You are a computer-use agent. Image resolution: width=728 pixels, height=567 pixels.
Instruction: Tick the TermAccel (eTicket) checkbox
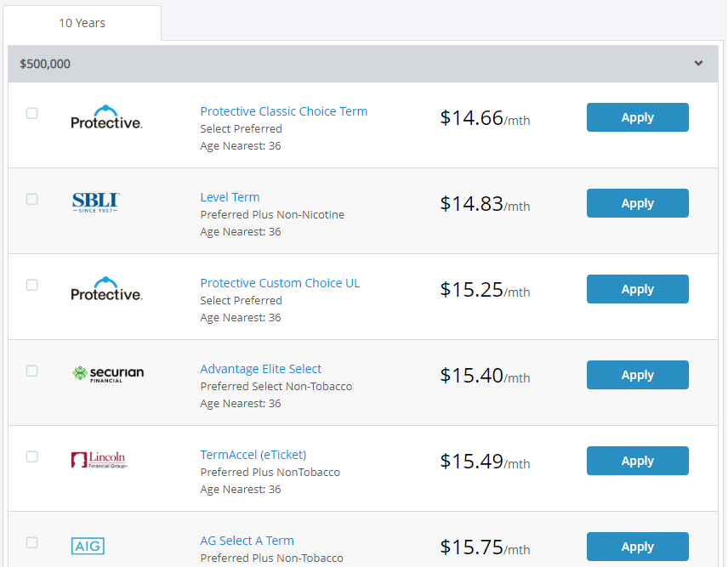click(31, 456)
